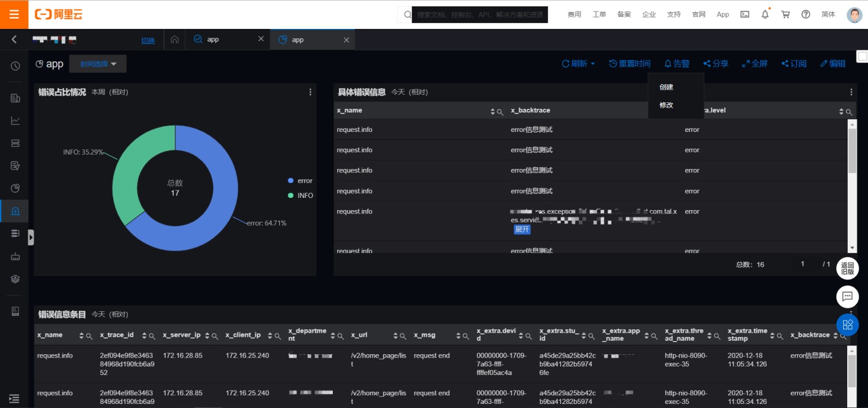
Task: Search x_name column in 具体错误信息 table
Action: pyautogui.click(x=500, y=112)
